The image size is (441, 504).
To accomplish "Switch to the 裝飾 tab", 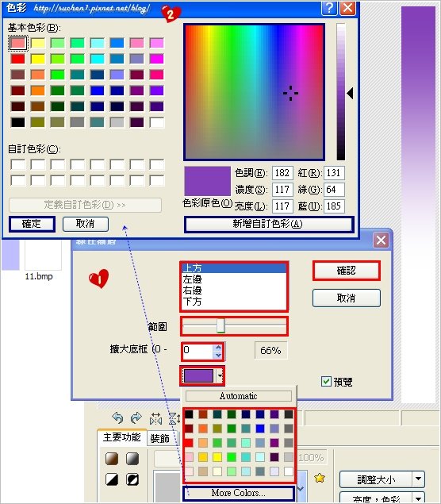I will (160, 438).
